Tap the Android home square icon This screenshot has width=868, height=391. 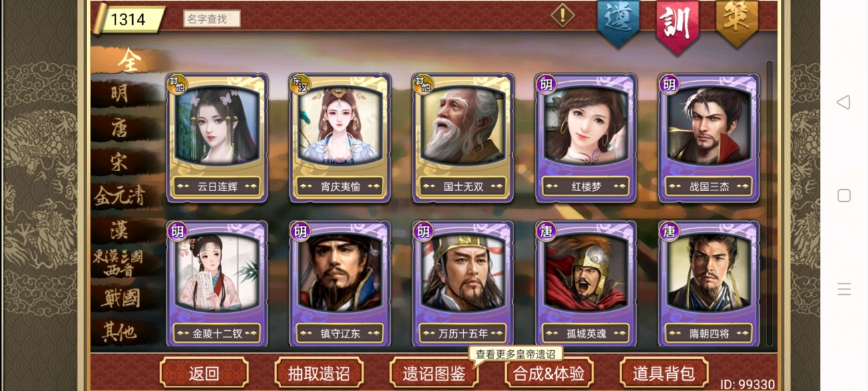coord(843,195)
